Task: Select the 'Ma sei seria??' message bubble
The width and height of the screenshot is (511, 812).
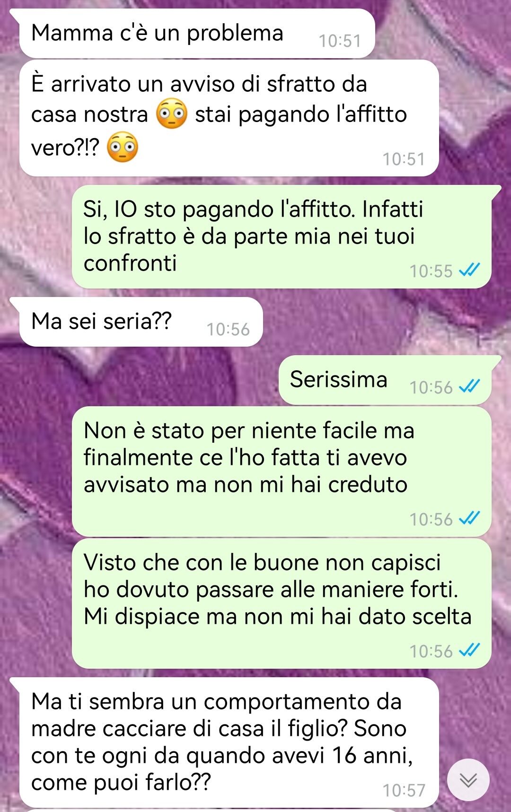Action: 141,322
